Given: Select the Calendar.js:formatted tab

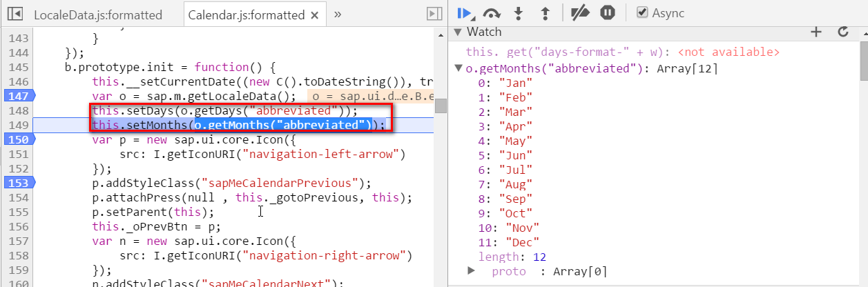Looking at the screenshot, I should (247, 14).
